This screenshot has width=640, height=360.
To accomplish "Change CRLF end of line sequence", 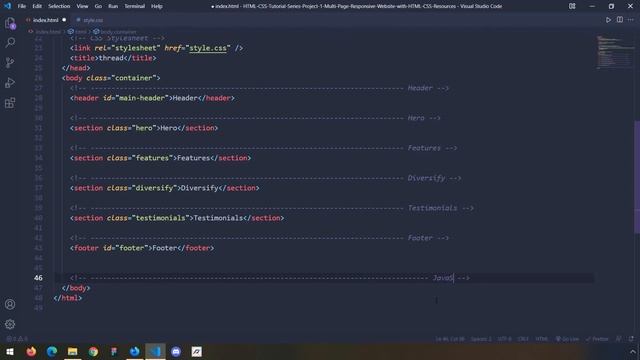I will pos(523,339).
